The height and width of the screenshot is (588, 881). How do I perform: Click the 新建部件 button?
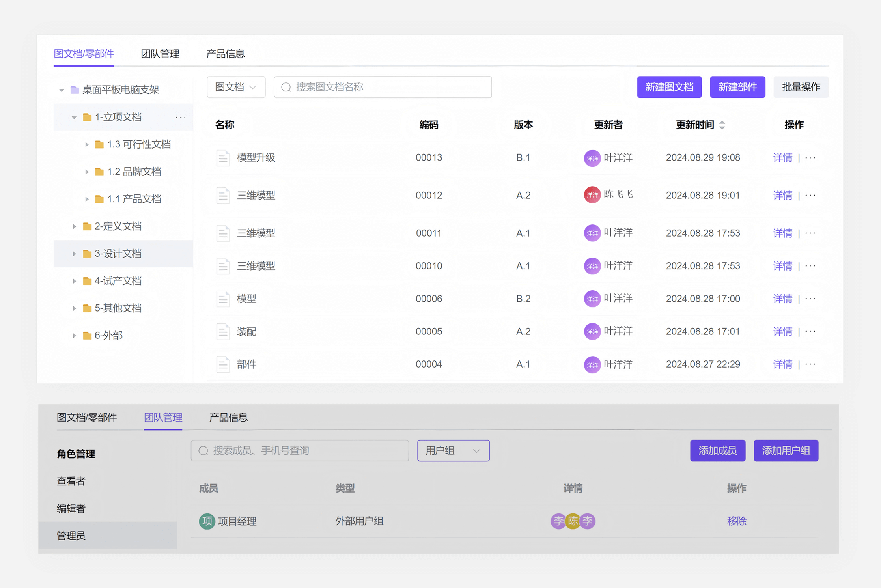click(x=737, y=87)
